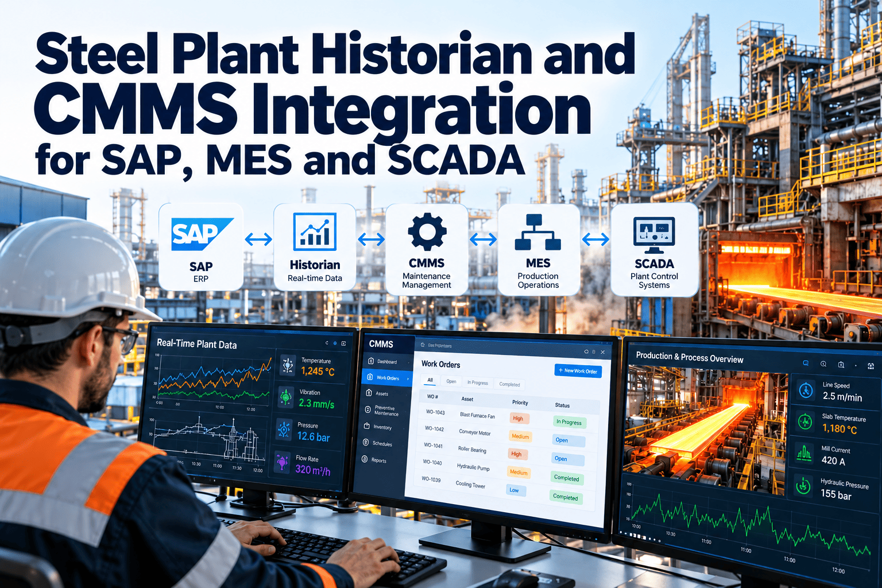This screenshot has height=588, width=882.
Task: Click the SAP ERP logo icon
Action: tap(202, 234)
